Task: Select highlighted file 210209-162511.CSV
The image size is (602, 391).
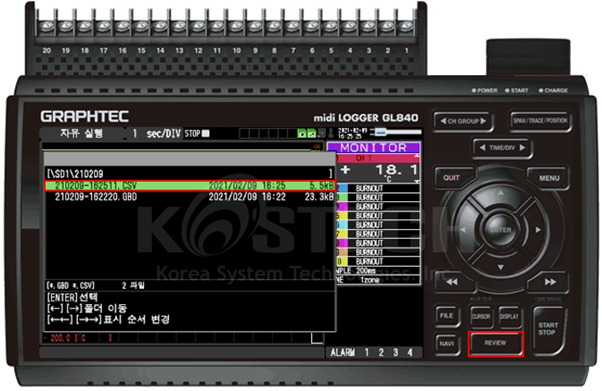Action: (x=190, y=186)
